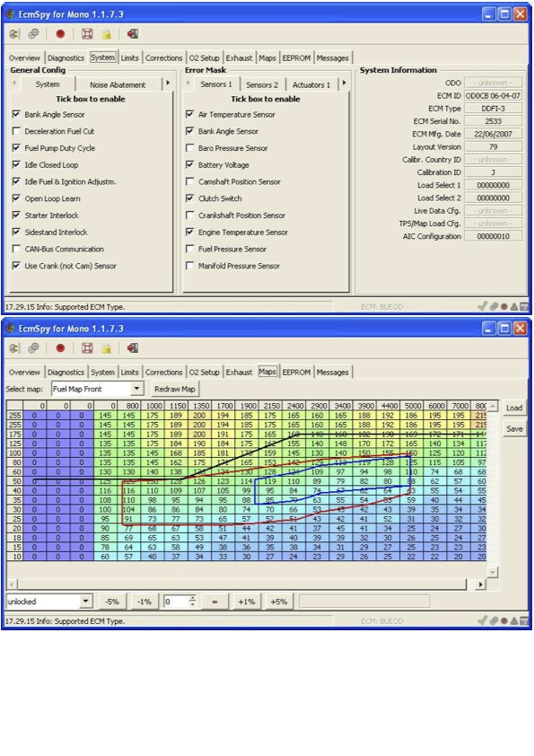Click the warning triangle icon in the Maps window status bar

514,621
